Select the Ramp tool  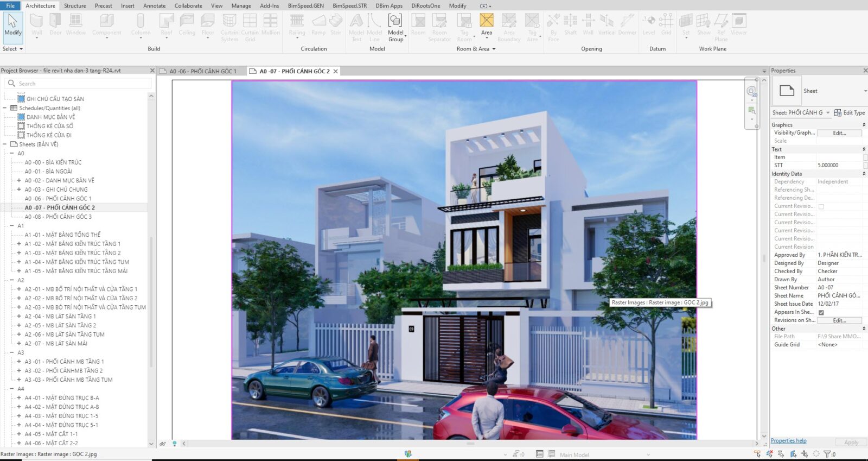318,24
